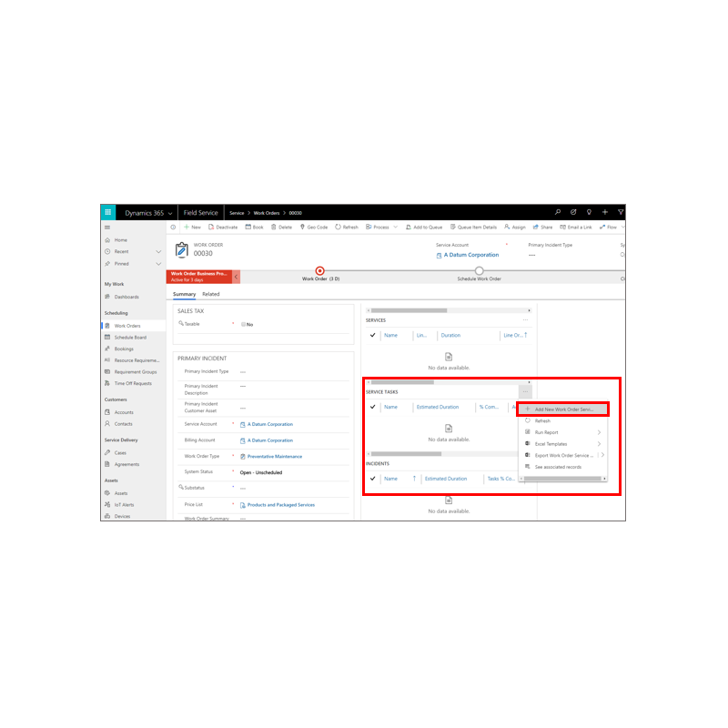Click the search magnifier icon in the top bar
Viewport: 728px width, 728px height.
(558, 212)
